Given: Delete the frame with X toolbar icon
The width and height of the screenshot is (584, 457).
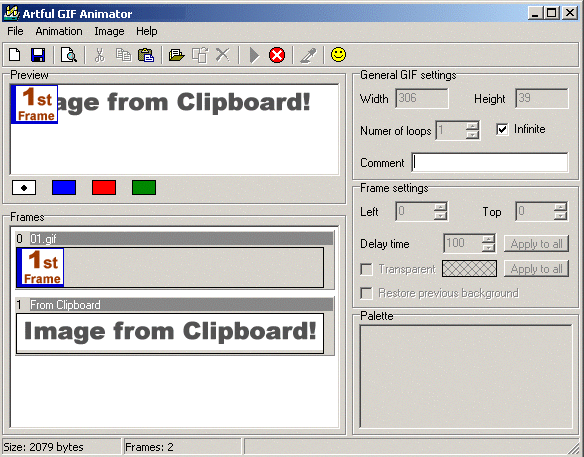Looking at the screenshot, I should tap(223, 55).
